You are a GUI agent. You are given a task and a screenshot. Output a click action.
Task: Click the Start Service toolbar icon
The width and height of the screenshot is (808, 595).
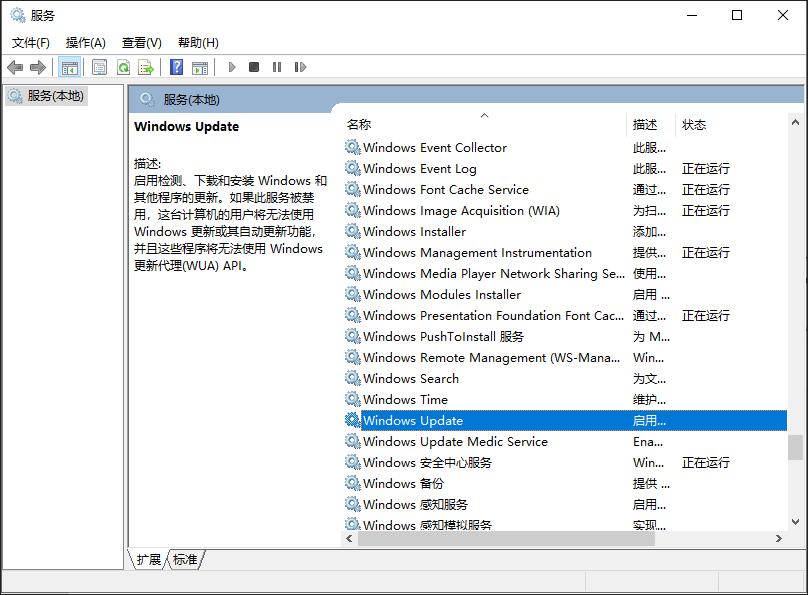(232, 67)
